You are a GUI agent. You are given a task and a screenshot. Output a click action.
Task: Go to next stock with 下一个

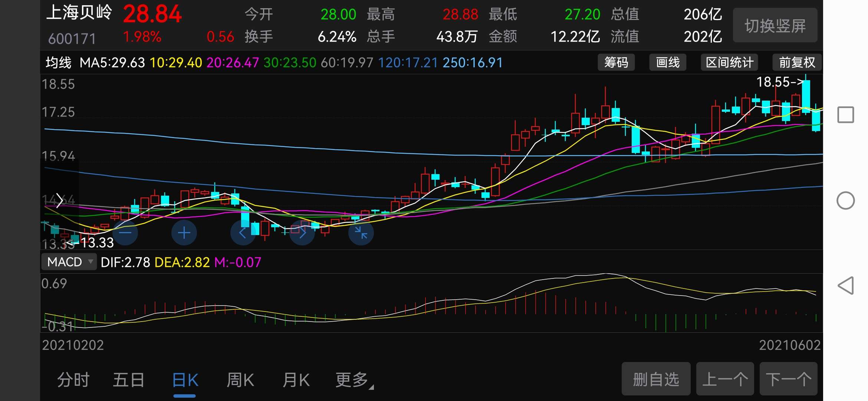click(789, 379)
